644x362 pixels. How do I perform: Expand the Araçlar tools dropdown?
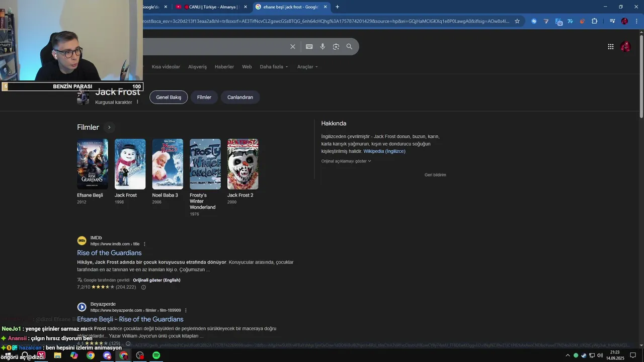tap(307, 67)
